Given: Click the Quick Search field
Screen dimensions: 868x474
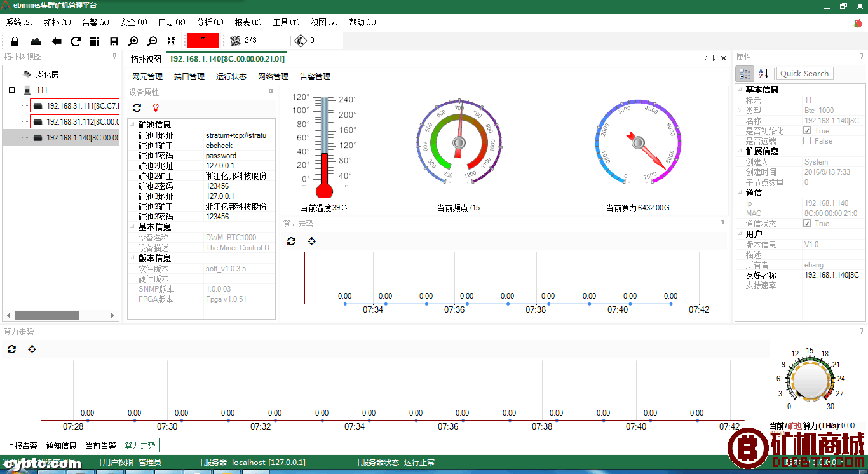Looking at the screenshot, I should point(804,74).
